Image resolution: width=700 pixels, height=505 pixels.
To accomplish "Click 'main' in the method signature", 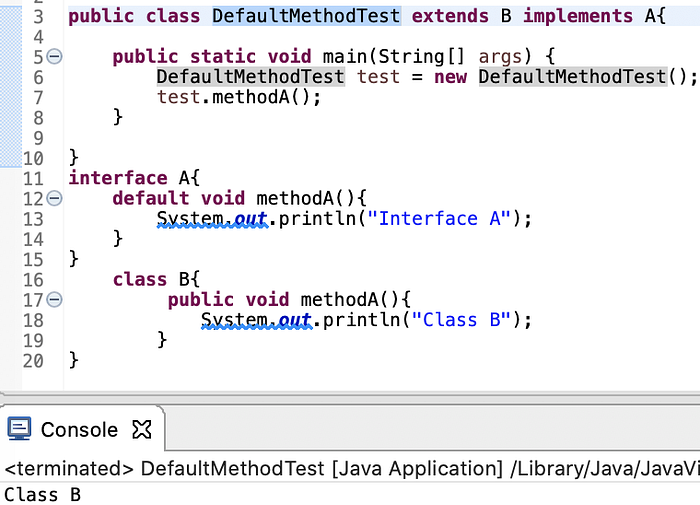I will click(345, 57).
